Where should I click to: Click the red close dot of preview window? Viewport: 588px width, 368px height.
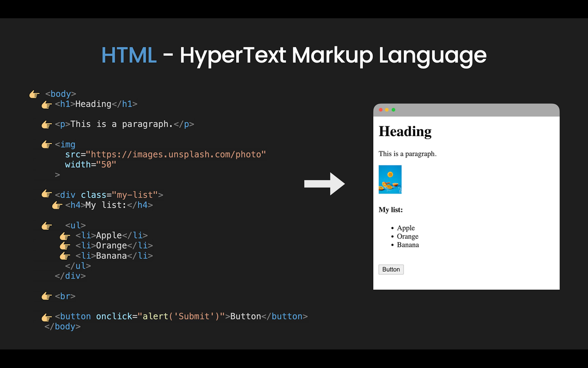click(x=381, y=110)
